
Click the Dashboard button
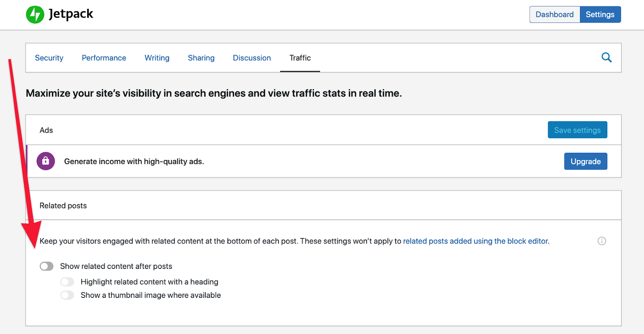click(554, 14)
